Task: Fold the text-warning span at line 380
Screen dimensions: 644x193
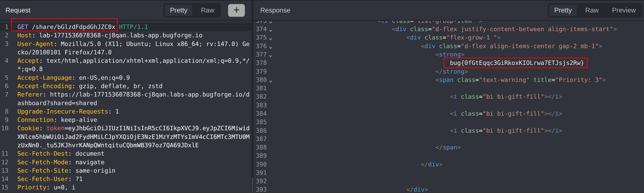Action: [270, 81]
